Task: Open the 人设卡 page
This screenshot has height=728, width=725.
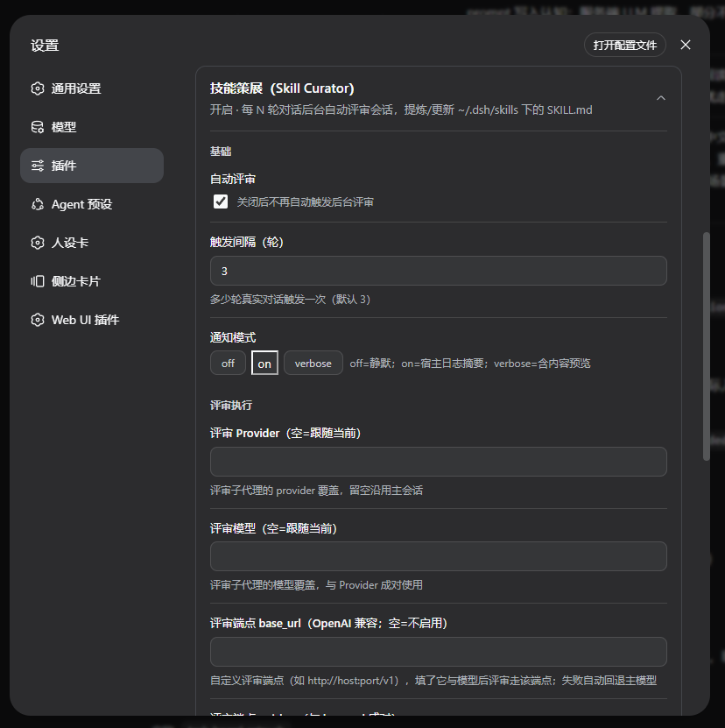Action: (x=92, y=243)
